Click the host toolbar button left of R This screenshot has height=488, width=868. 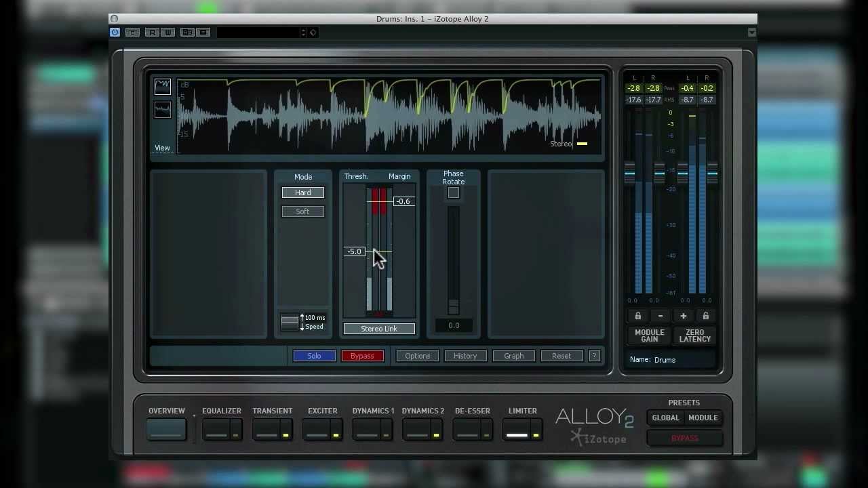[133, 33]
